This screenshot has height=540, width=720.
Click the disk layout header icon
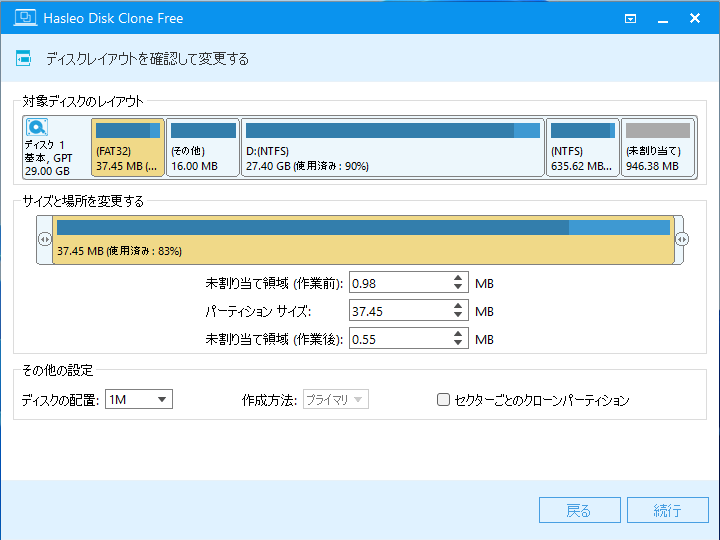pos(23,58)
